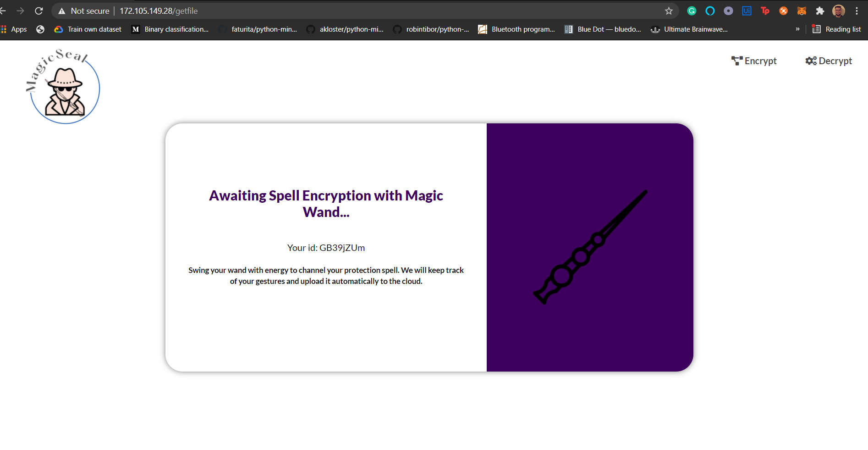Open the 'Blue Dot — bluedo...' bookmark

pyautogui.click(x=603, y=29)
